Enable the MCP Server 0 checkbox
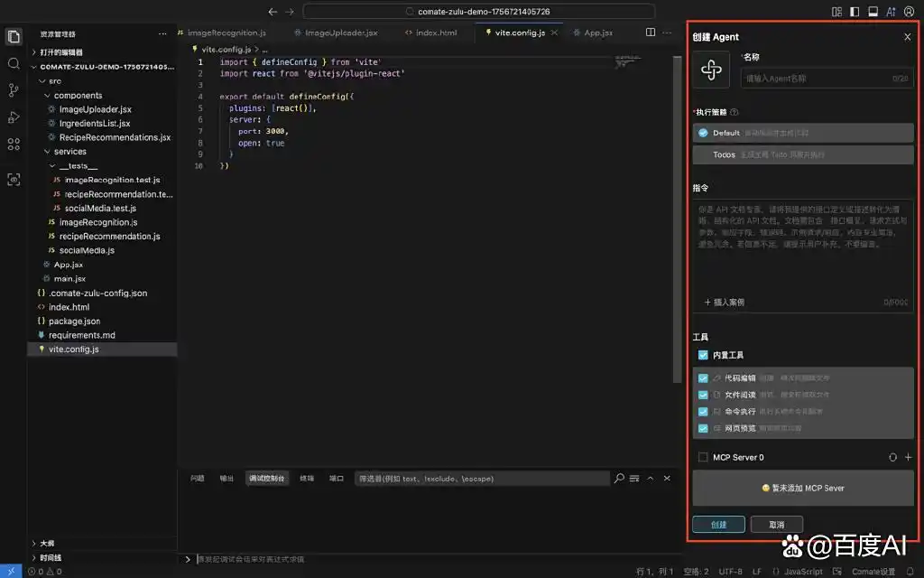The height and width of the screenshot is (578, 924). (x=703, y=457)
